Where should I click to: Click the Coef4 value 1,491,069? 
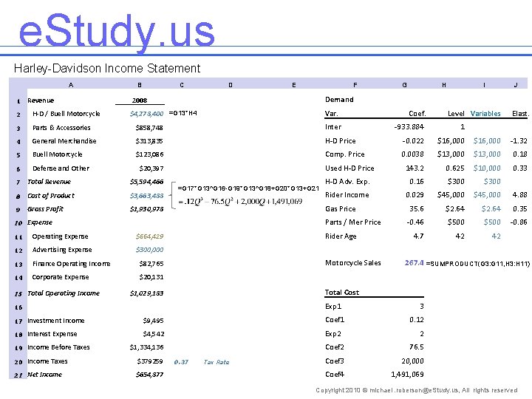(407, 374)
